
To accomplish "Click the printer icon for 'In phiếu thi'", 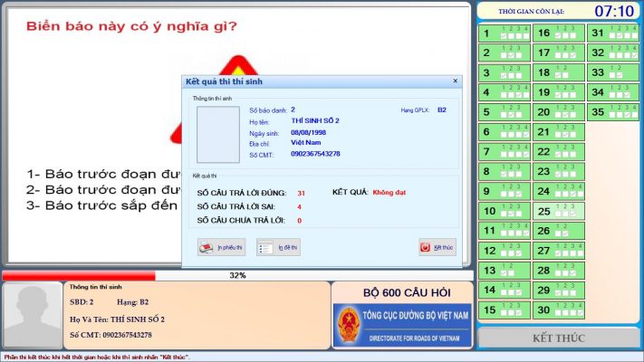I will (204, 247).
